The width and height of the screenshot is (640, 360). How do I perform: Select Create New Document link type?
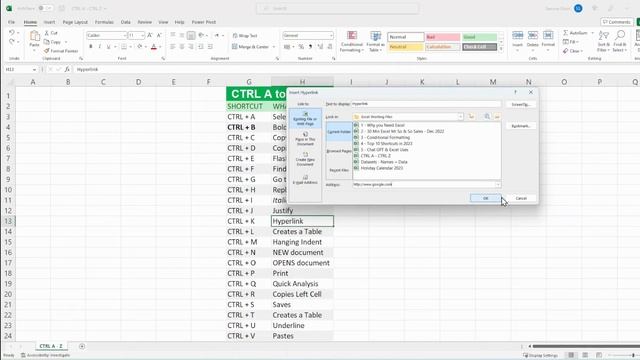(305, 160)
